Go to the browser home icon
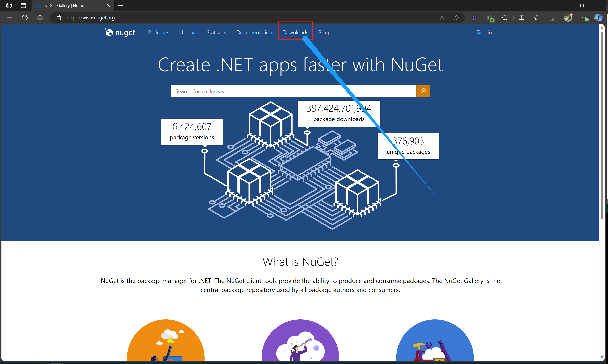This screenshot has width=608, height=364. click(x=40, y=18)
